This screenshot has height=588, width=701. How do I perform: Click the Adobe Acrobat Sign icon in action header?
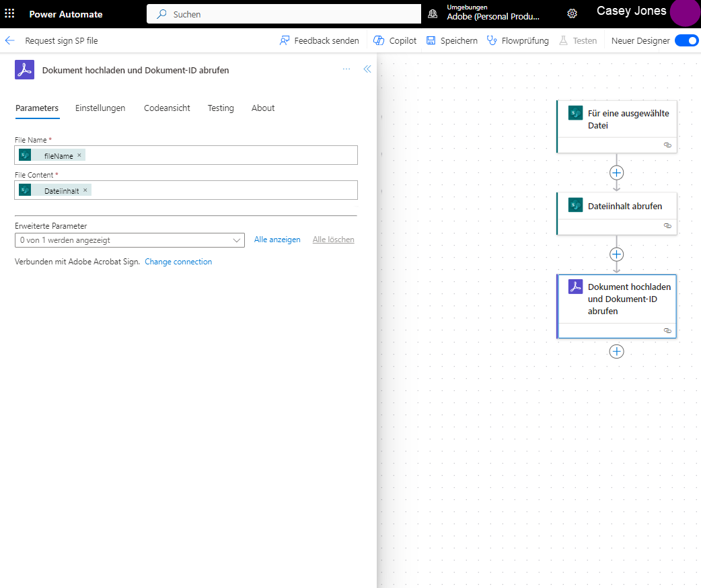[x=24, y=69]
